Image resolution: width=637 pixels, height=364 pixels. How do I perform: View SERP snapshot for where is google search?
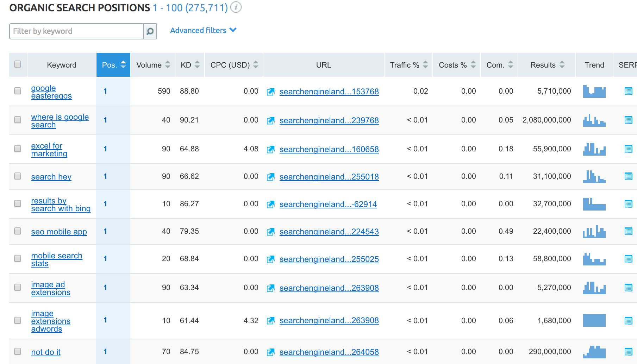coord(628,120)
